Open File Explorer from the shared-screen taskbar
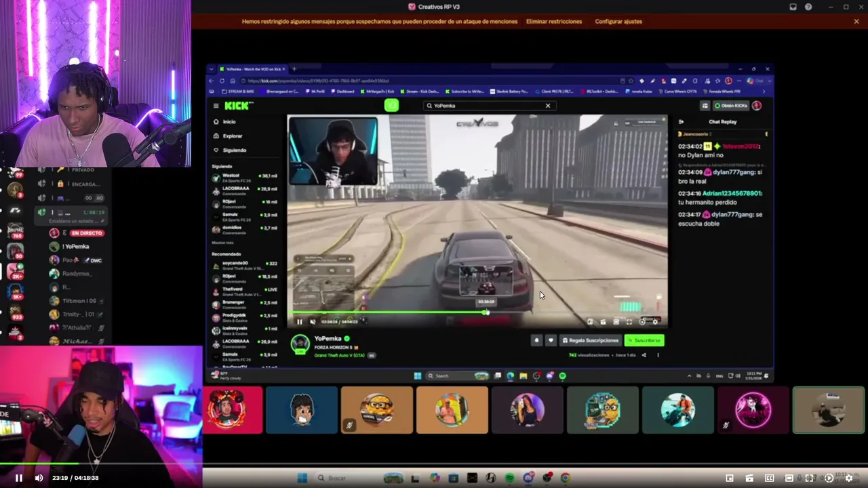The height and width of the screenshot is (488, 868). coord(524,375)
